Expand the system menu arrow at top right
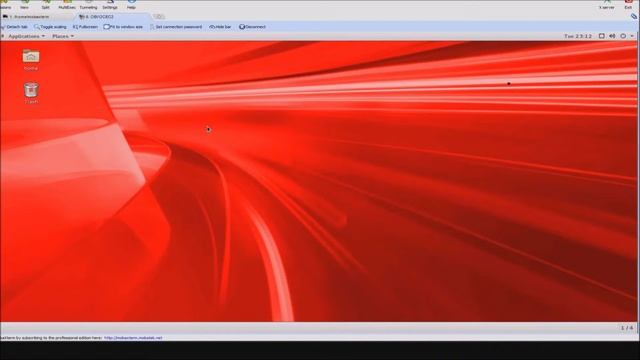640x360 pixels. pyautogui.click(x=632, y=36)
